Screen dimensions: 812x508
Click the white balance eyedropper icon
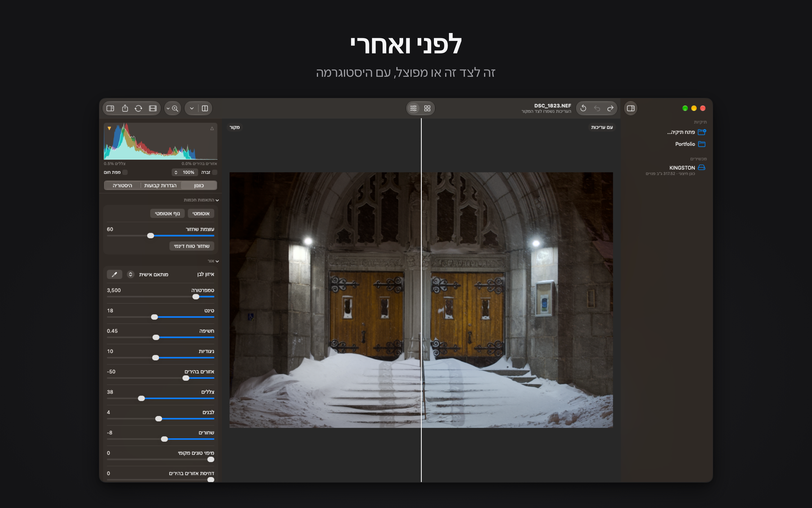coord(114,275)
